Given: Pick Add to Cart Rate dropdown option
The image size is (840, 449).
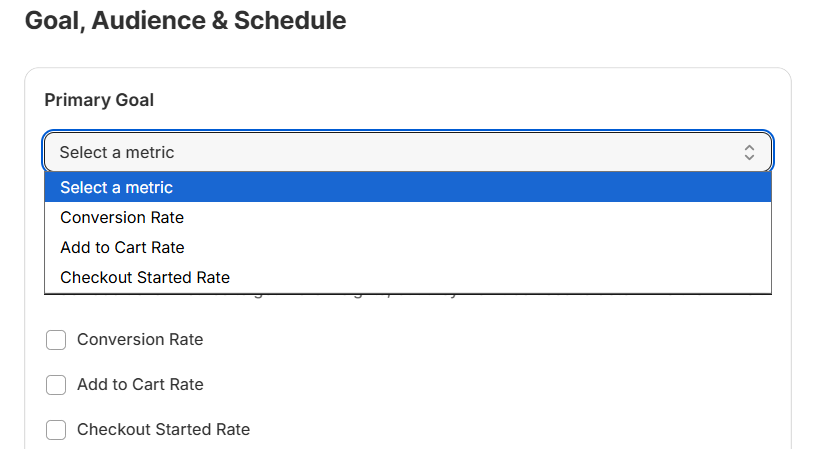Looking at the screenshot, I should coord(122,247).
